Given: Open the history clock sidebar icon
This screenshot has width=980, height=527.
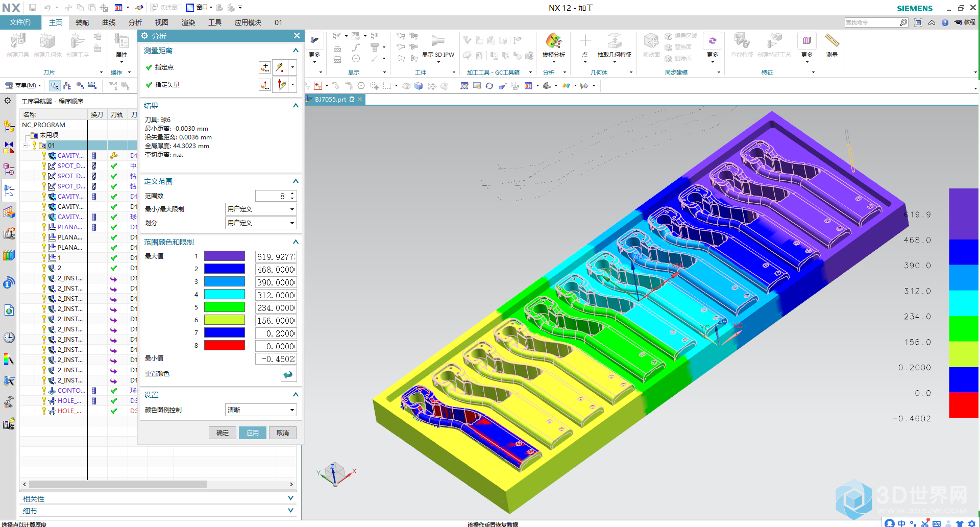Looking at the screenshot, I should coord(9,338).
